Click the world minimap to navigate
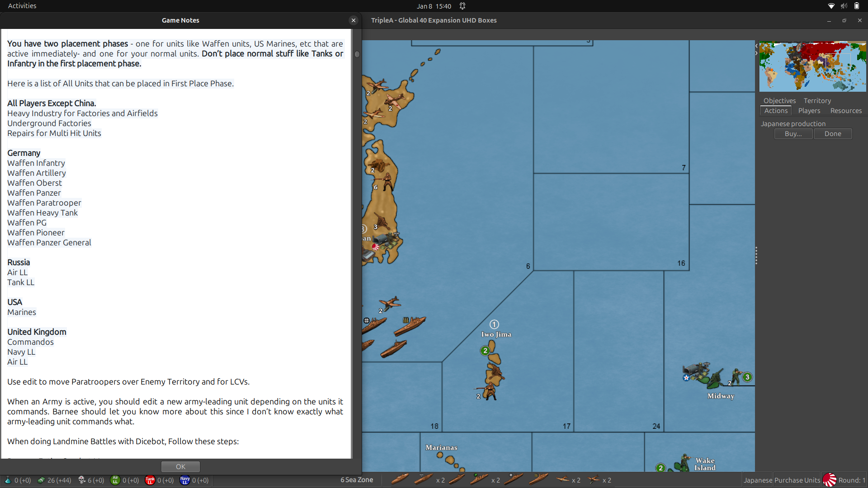868x488 pixels. tap(812, 66)
